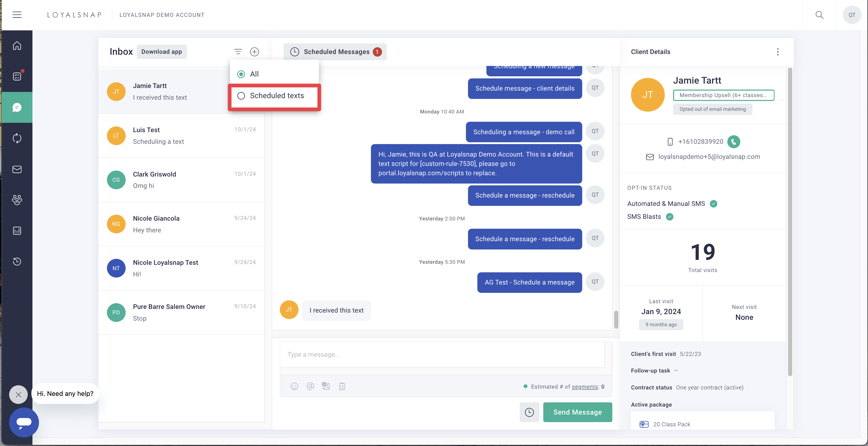Select the Scheduled texts radio option

click(x=241, y=96)
